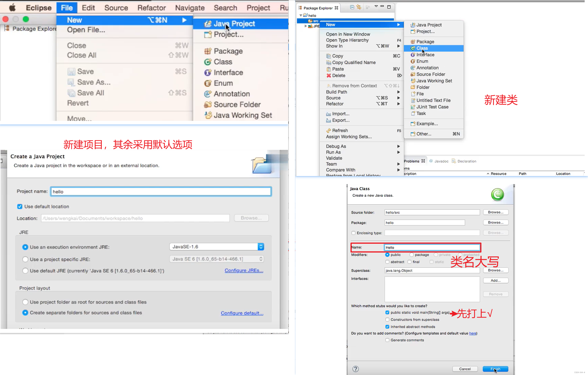Click the Project name input field
The width and height of the screenshot is (588, 375).
pyautogui.click(x=161, y=192)
